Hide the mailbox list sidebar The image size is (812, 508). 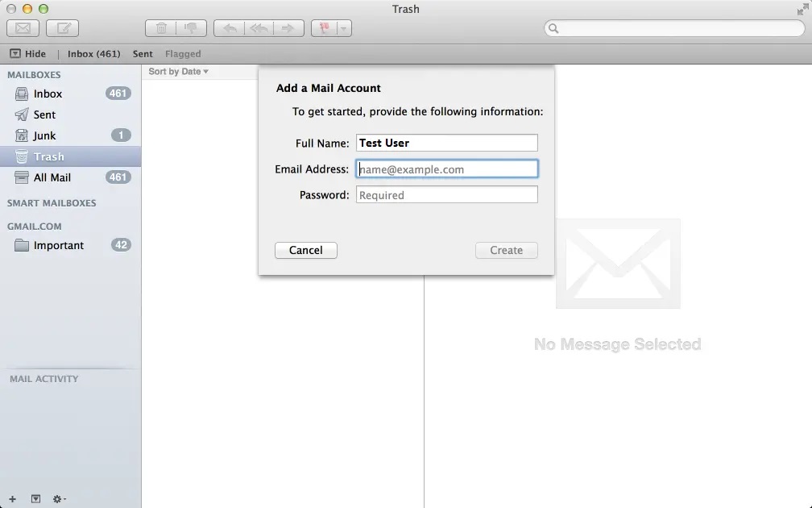tap(27, 54)
